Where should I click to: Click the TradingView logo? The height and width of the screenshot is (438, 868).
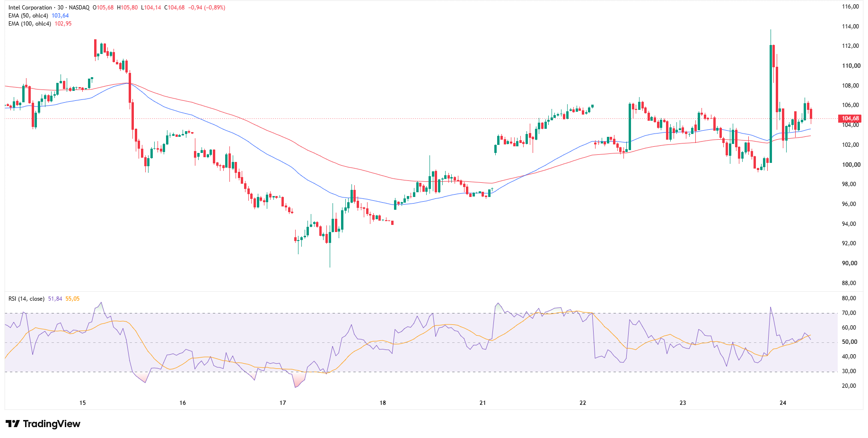click(x=43, y=424)
